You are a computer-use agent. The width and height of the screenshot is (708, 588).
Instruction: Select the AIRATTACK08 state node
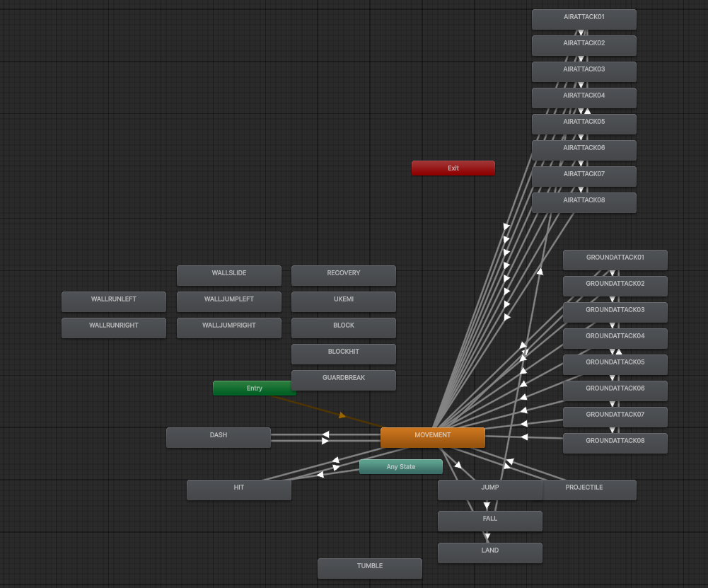tap(584, 202)
